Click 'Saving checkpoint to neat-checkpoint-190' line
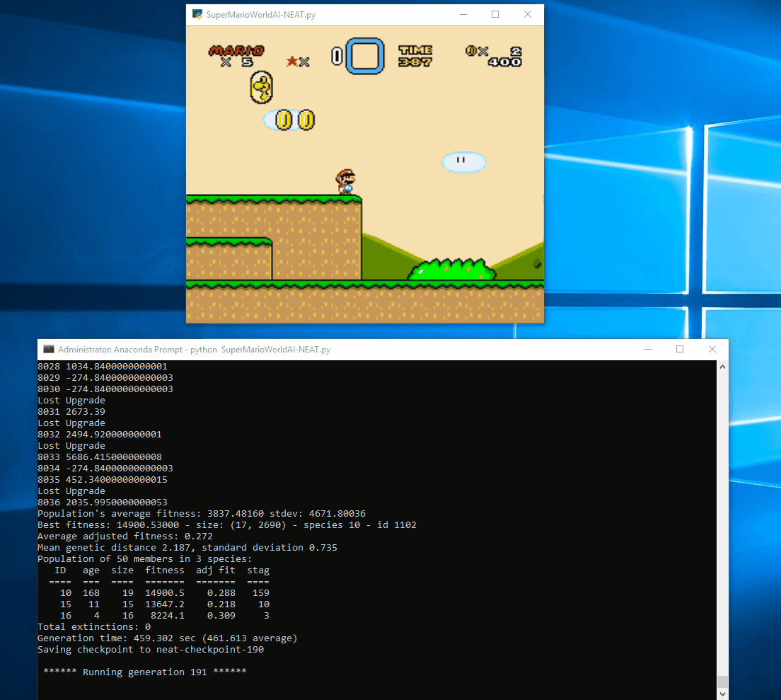The width and height of the screenshot is (781, 700). 151,650
